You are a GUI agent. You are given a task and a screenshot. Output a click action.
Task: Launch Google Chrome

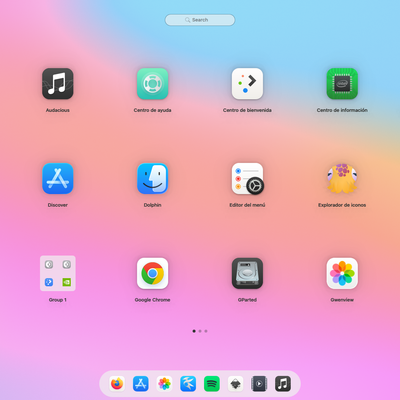[152, 273]
